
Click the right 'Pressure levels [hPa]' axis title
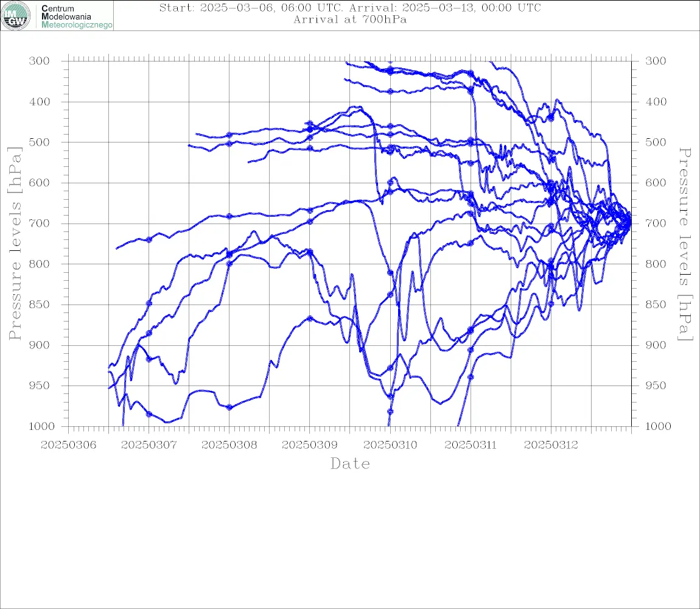click(x=685, y=244)
